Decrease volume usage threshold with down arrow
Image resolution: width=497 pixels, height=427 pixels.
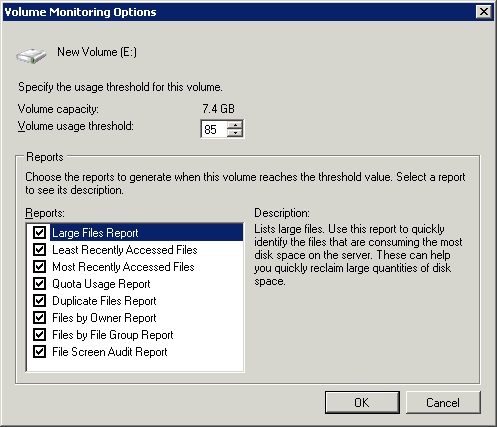(x=235, y=133)
